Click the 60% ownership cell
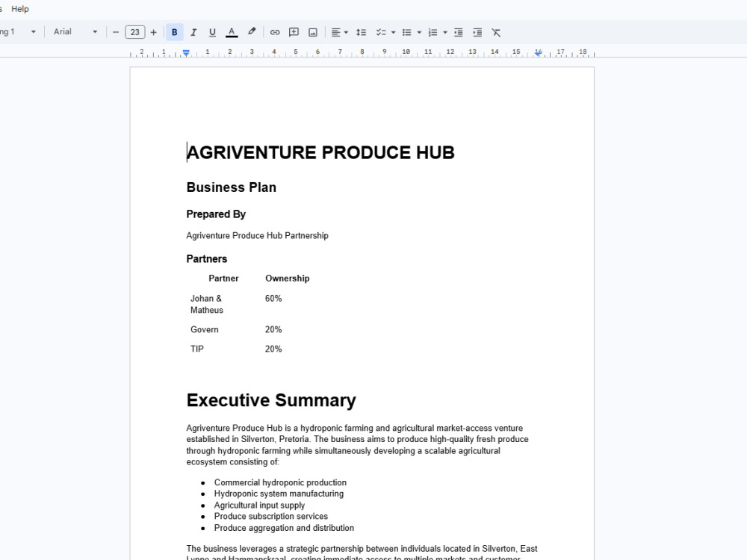Screen dimensions: 747x560 (273, 299)
